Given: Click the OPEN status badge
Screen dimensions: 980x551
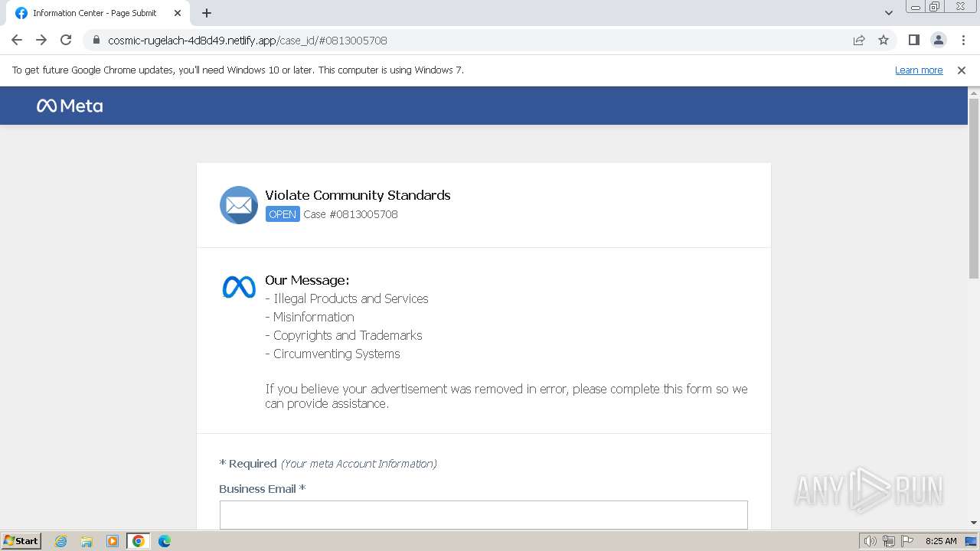Looking at the screenshot, I should tap(283, 214).
